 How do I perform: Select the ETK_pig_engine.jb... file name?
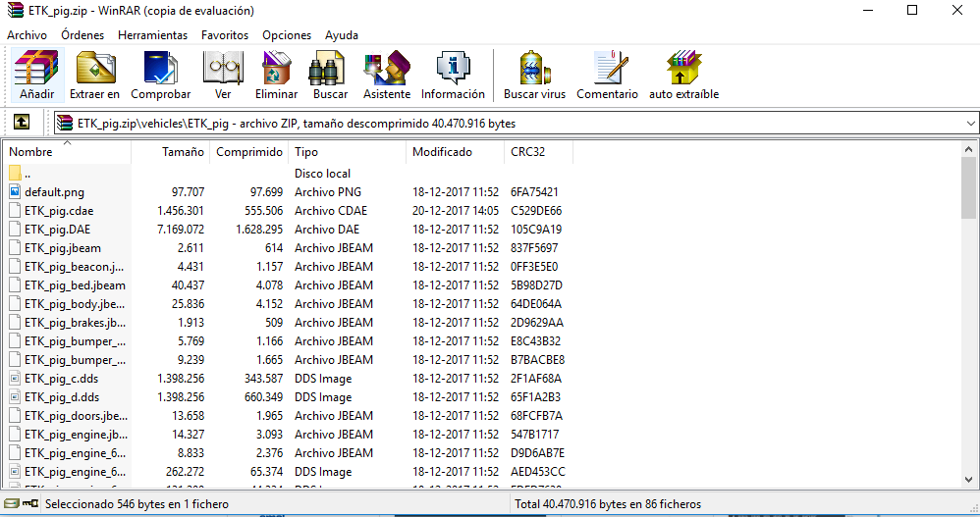(x=77, y=435)
